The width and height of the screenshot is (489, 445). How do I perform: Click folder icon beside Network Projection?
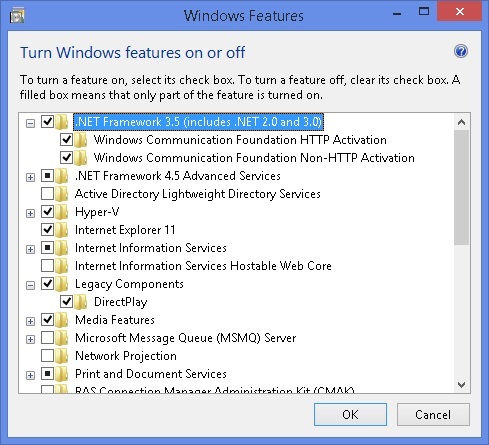[x=61, y=356]
